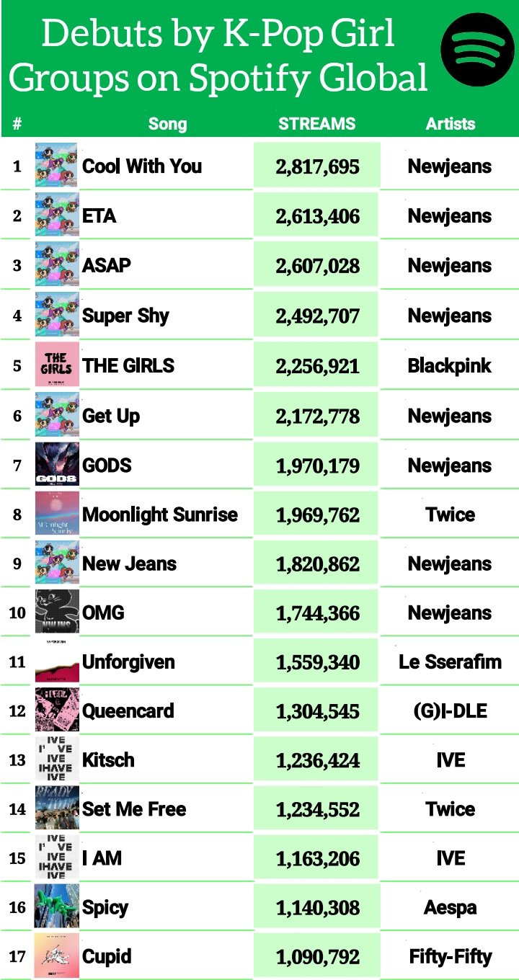The width and height of the screenshot is (519, 980).
Task: Click the Cupid album cover
Action: pos(56,956)
